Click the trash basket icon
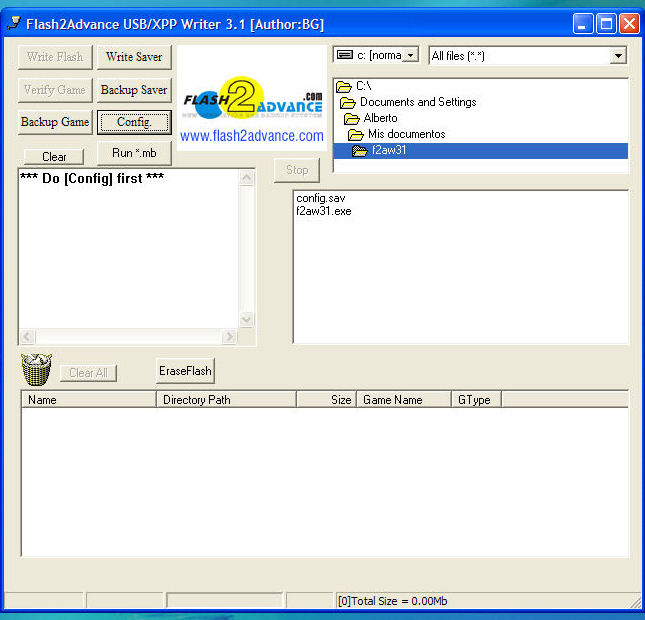 coord(37,369)
